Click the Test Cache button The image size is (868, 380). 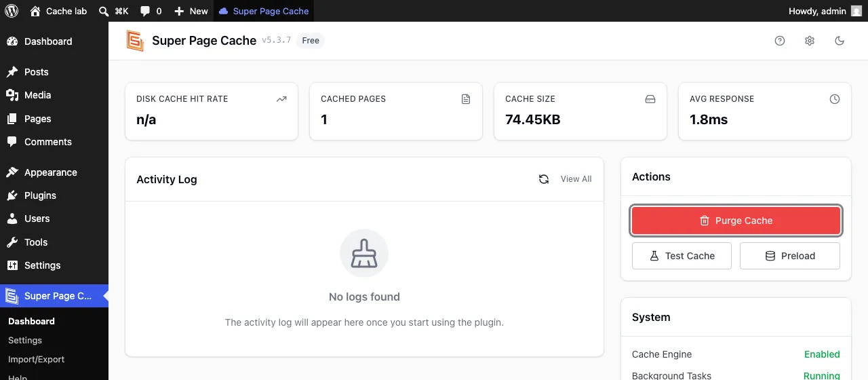click(x=682, y=256)
